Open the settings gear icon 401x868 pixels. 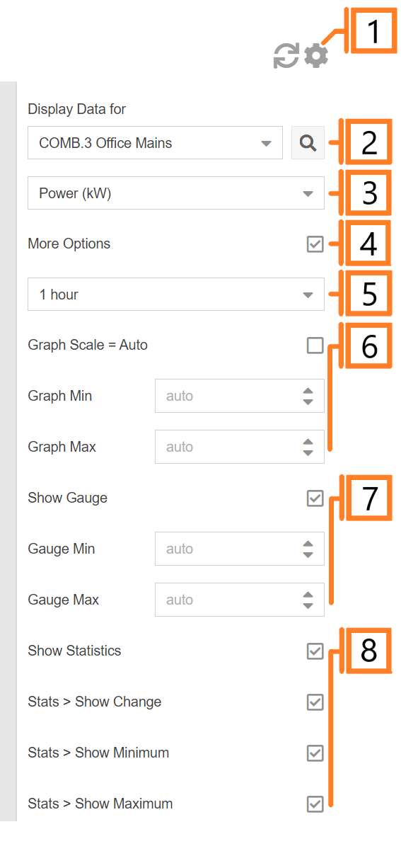point(316,56)
